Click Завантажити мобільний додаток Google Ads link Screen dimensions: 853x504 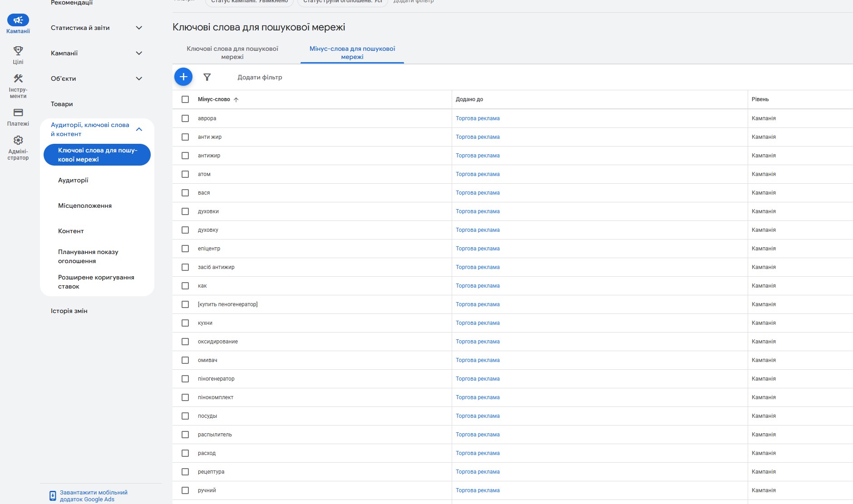pyautogui.click(x=94, y=496)
